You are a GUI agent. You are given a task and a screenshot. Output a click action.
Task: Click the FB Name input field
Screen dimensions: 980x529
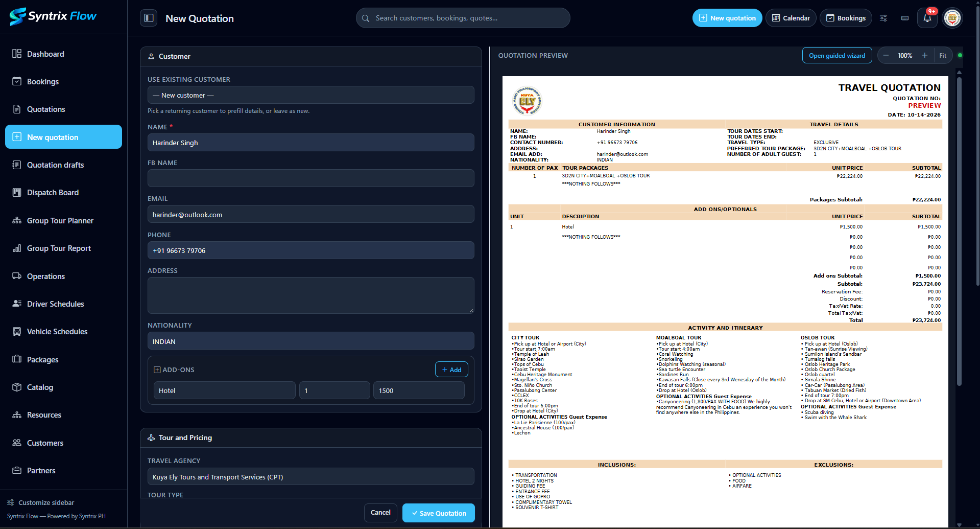(x=310, y=178)
